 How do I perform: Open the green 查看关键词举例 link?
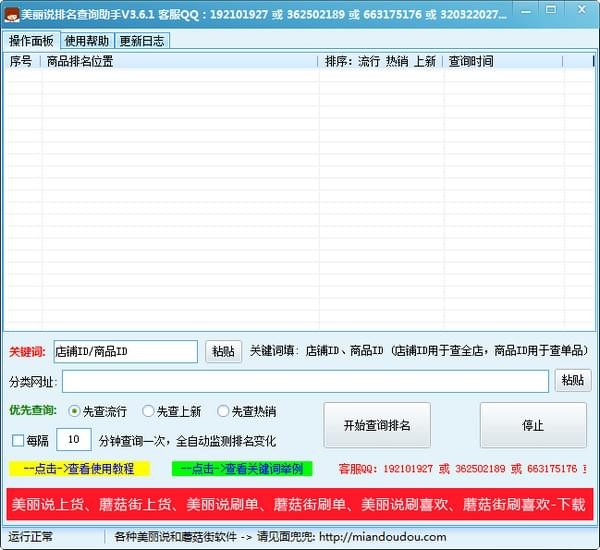click(x=241, y=468)
